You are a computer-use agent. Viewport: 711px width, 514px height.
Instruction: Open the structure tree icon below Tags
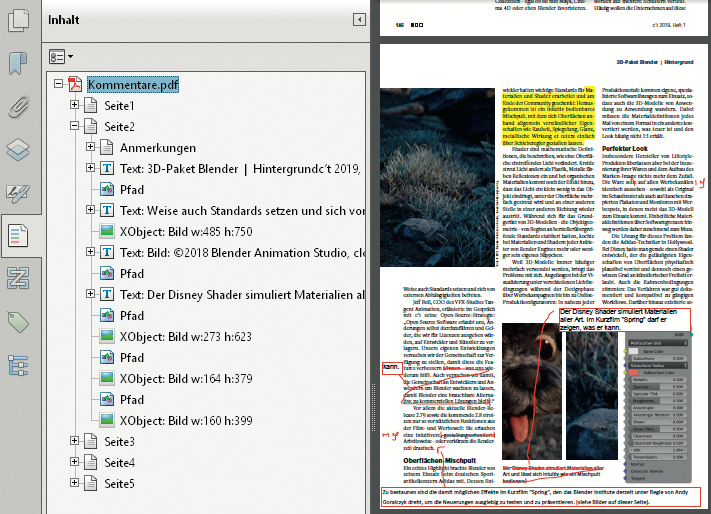pyautogui.click(x=19, y=365)
